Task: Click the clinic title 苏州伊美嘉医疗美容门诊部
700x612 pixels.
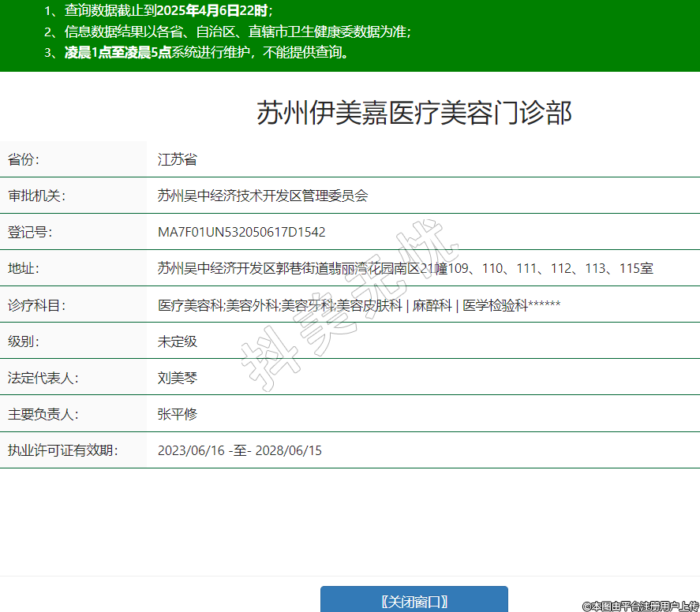Action: point(414,113)
